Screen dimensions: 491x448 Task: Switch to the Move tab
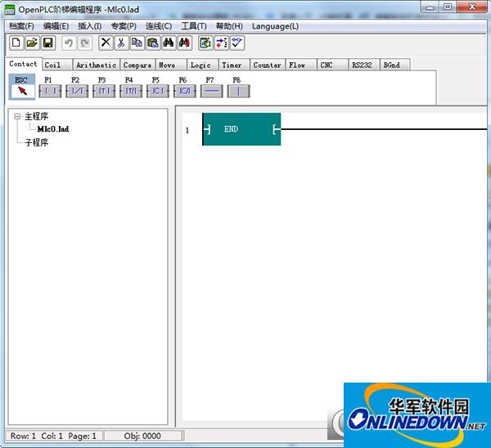[x=171, y=65]
